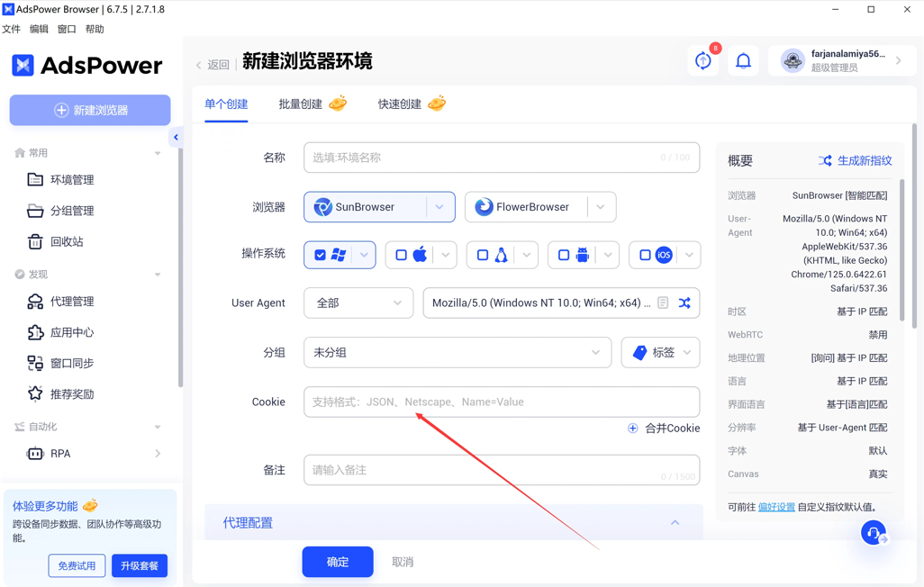Click the 环境管理 sidebar icon
The width and height of the screenshot is (924, 587).
click(x=35, y=180)
